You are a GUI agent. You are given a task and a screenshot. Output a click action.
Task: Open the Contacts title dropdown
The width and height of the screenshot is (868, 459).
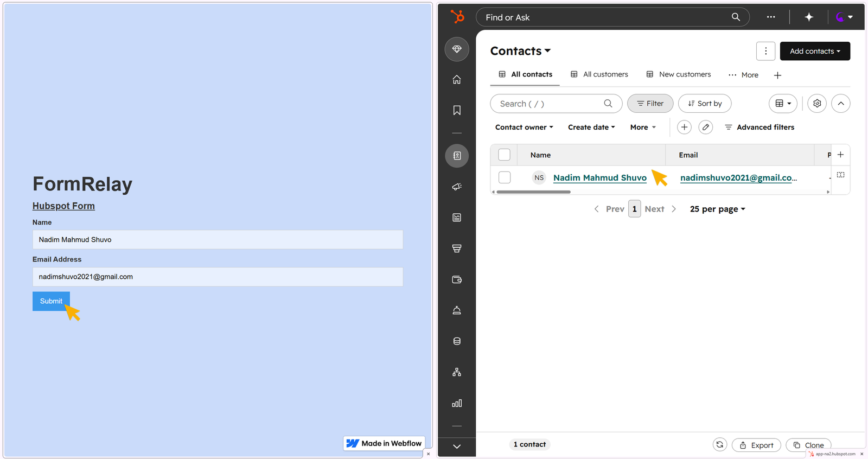[x=520, y=51]
